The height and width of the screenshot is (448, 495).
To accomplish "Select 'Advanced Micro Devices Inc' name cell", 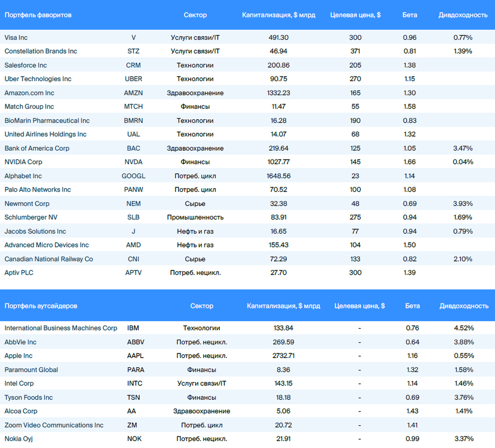I will [47, 245].
